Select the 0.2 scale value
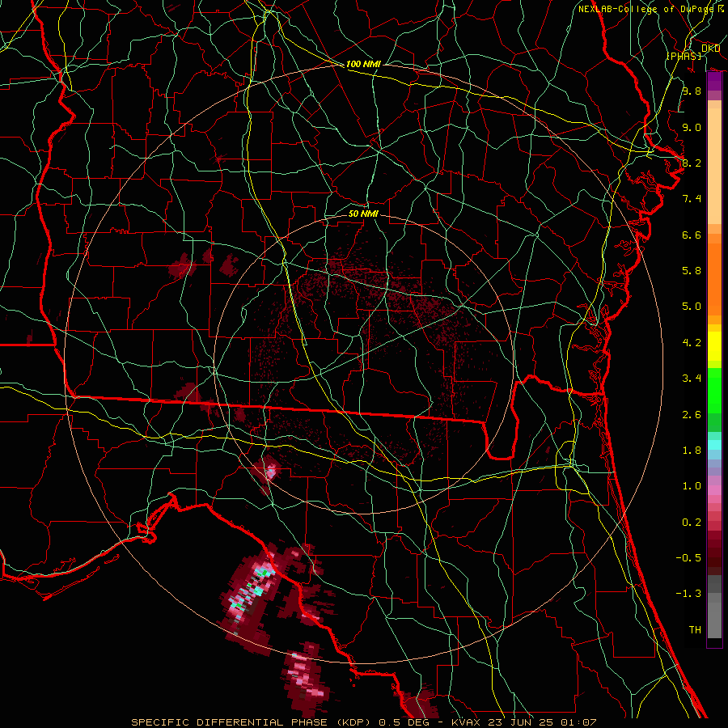 [692, 523]
